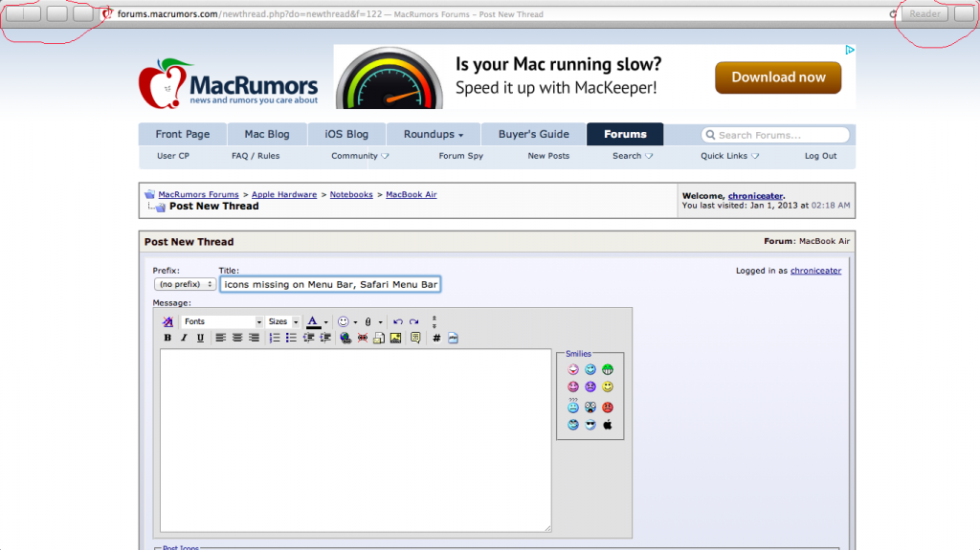Insert the confused ??? smilie

(x=573, y=406)
